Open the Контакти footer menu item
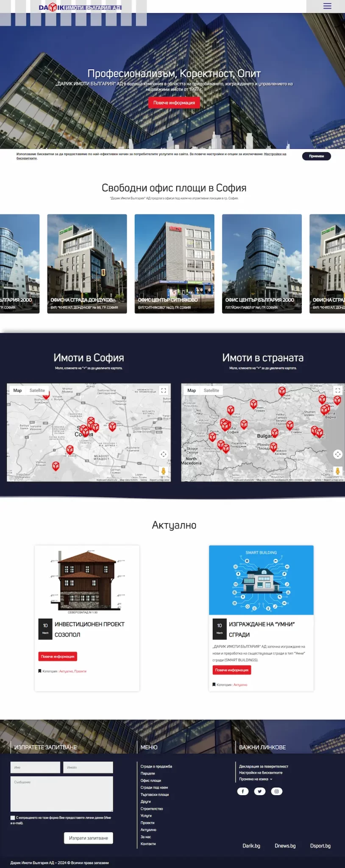Screen dimensions: 345x868 click(148, 844)
